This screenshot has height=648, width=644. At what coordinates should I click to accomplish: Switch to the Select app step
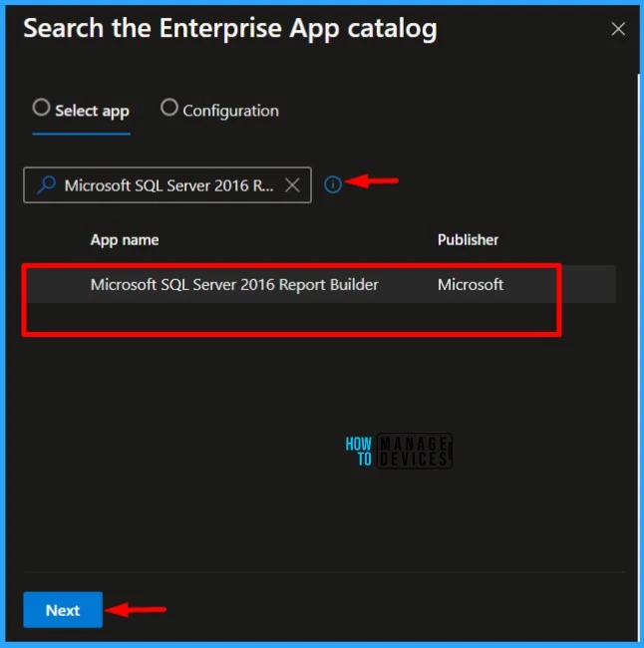pos(81,111)
